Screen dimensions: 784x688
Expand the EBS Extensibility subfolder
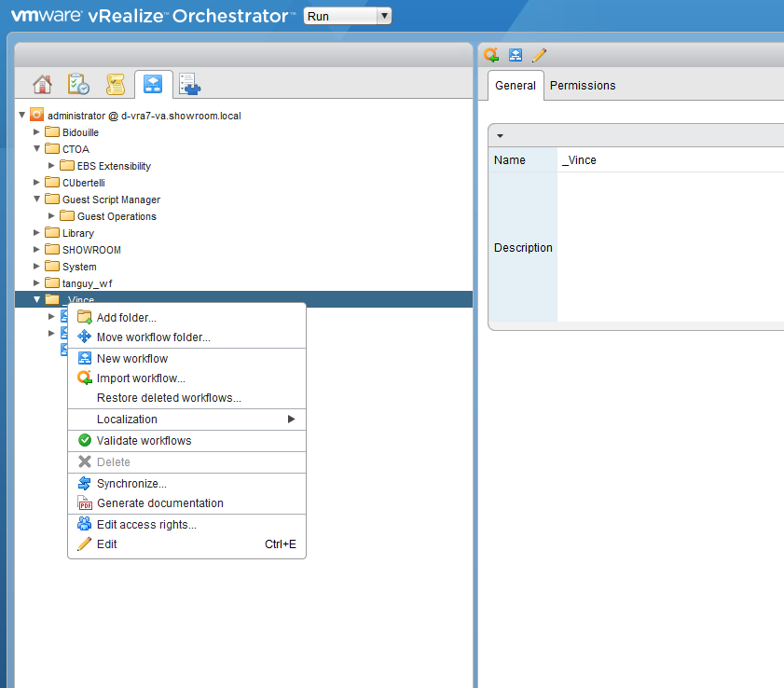pos(51,166)
